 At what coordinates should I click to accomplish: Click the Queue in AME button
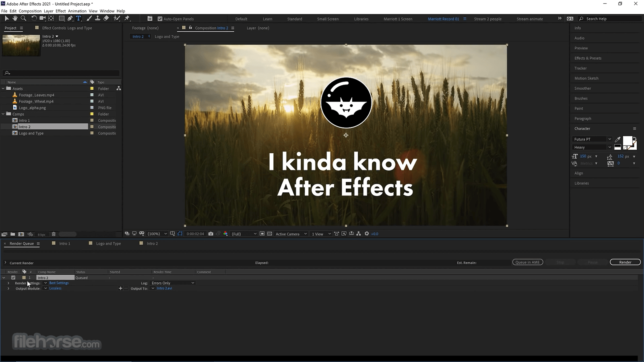[527, 262]
